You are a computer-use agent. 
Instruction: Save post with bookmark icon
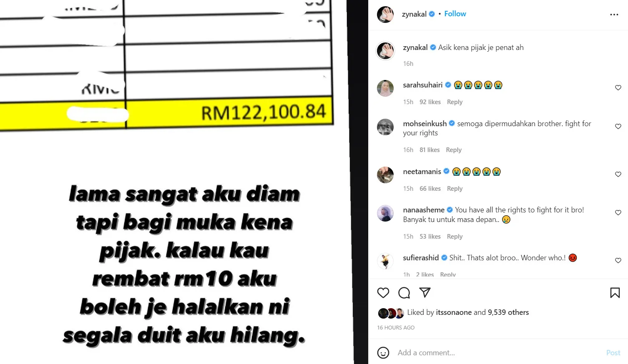(615, 293)
